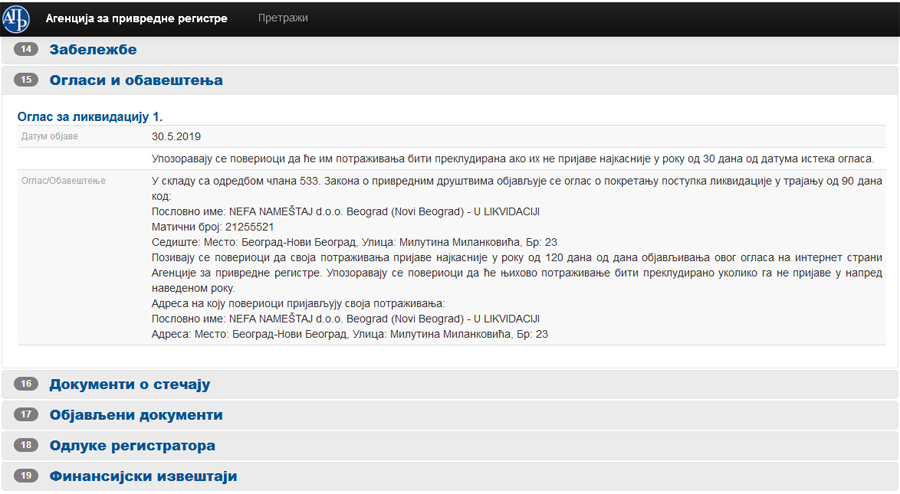Image resolution: width=900 pixels, height=494 pixels.
Task: Click the Адреса на коју повериоци пријављују line
Action: click(298, 304)
